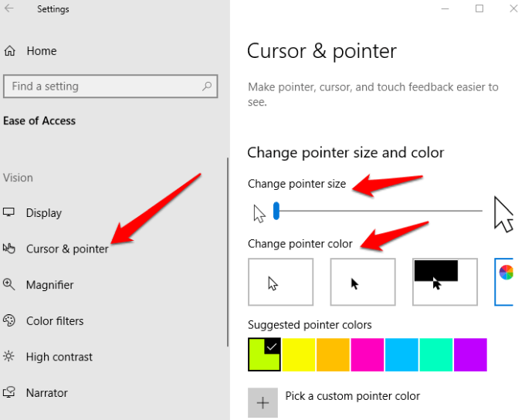525x420 pixels.
Task: Click the back arrow in Settings
Action: point(9,8)
